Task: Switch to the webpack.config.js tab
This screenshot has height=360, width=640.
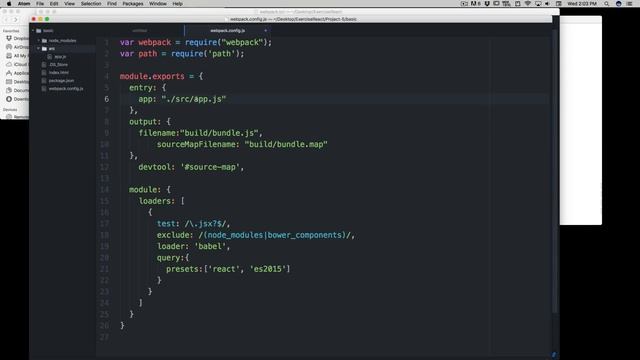Action: point(227,31)
